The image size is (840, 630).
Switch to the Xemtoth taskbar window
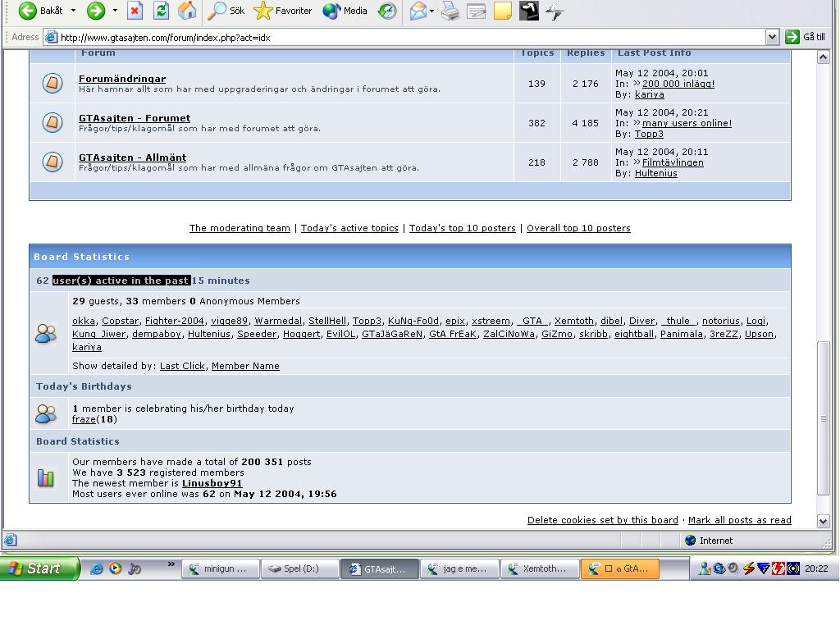tap(540, 568)
